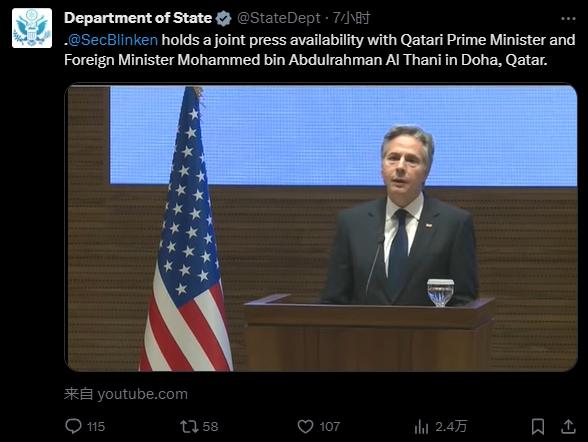The width and height of the screenshot is (588, 442).
Task: Open the three-dot more options menu
Action: [568, 18]
